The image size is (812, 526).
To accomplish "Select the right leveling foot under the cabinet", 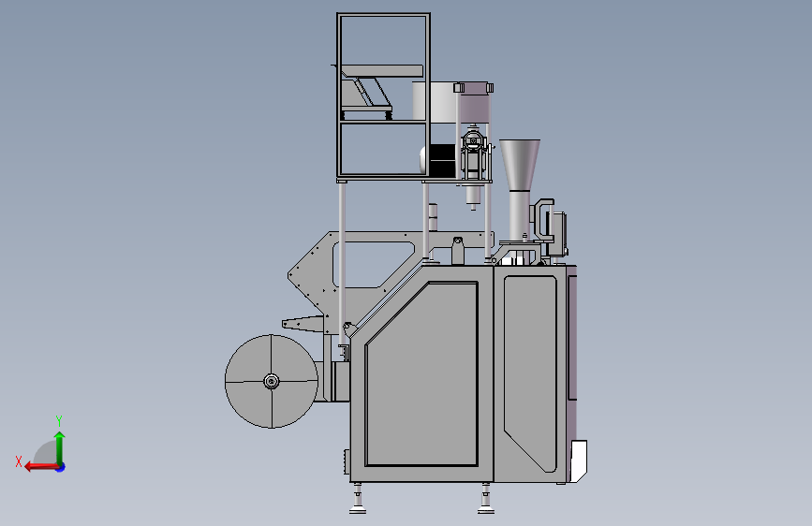I will coord(485,499).
